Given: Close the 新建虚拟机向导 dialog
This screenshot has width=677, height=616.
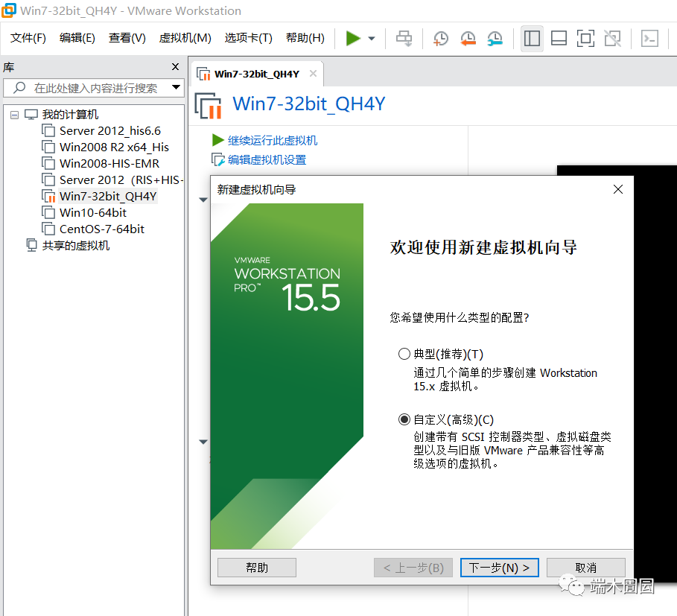Looking at the screenshot, I should coord(618,189).
